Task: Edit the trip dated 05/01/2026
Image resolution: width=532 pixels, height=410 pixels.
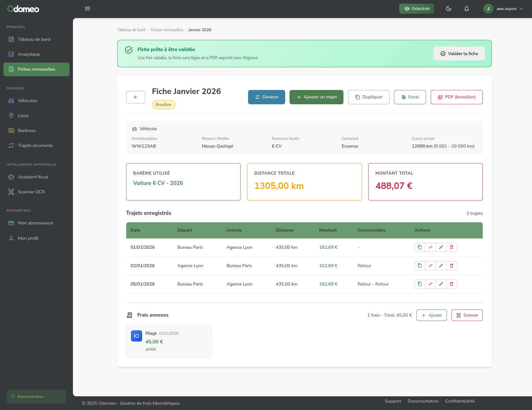Action: point(441,284)
